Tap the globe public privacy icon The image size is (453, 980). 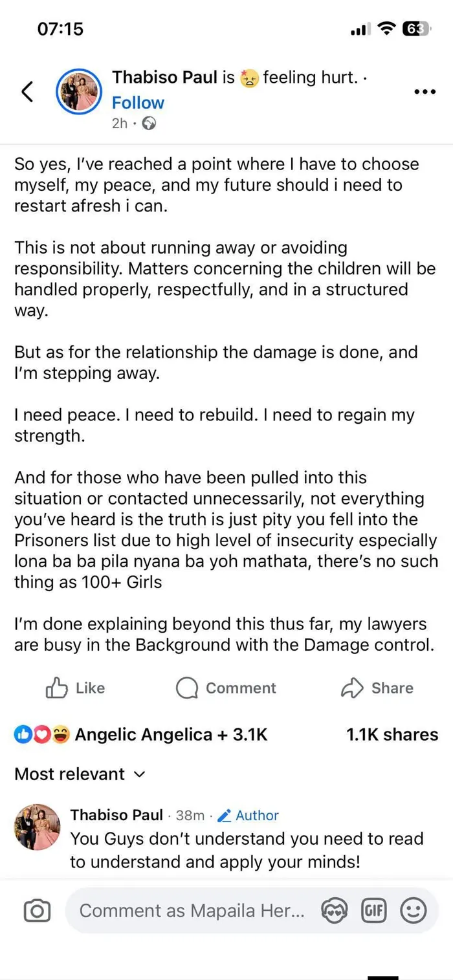(148, 124)
